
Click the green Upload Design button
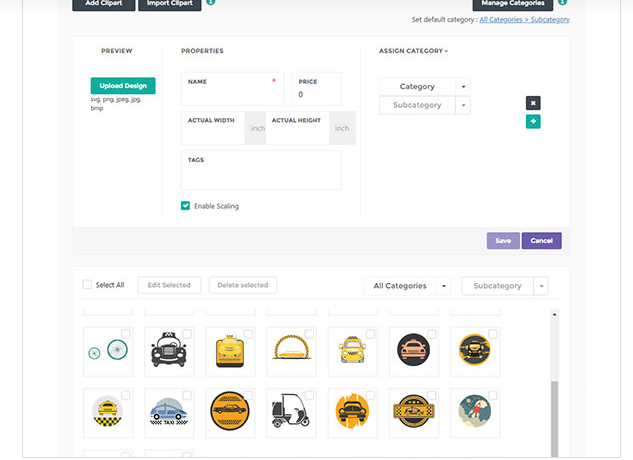tap(122, 86)
